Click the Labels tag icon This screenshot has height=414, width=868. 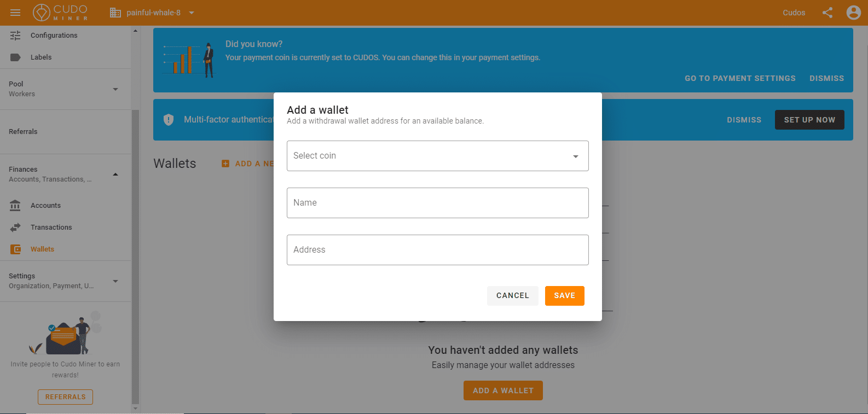click(x=15, y=57)
